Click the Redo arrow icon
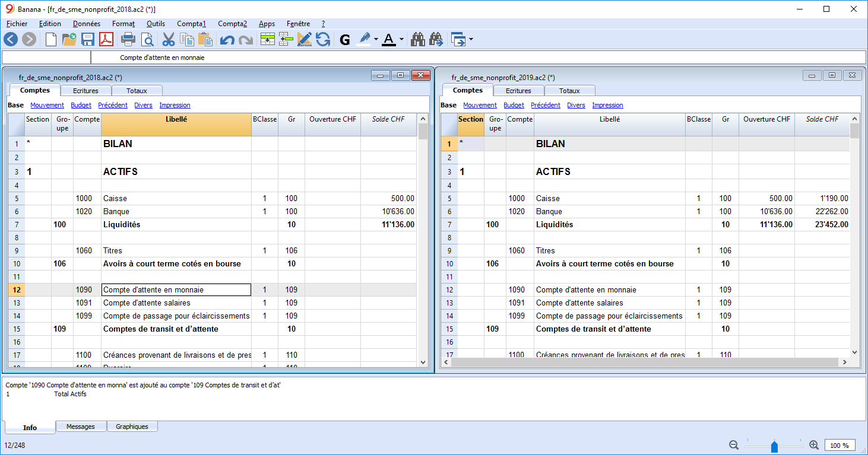868x455 pixels. (246, 40)
